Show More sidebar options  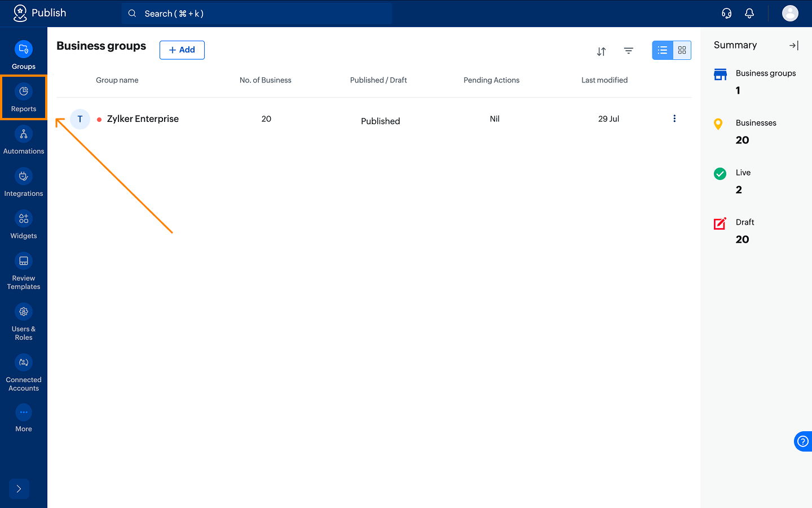24,418
